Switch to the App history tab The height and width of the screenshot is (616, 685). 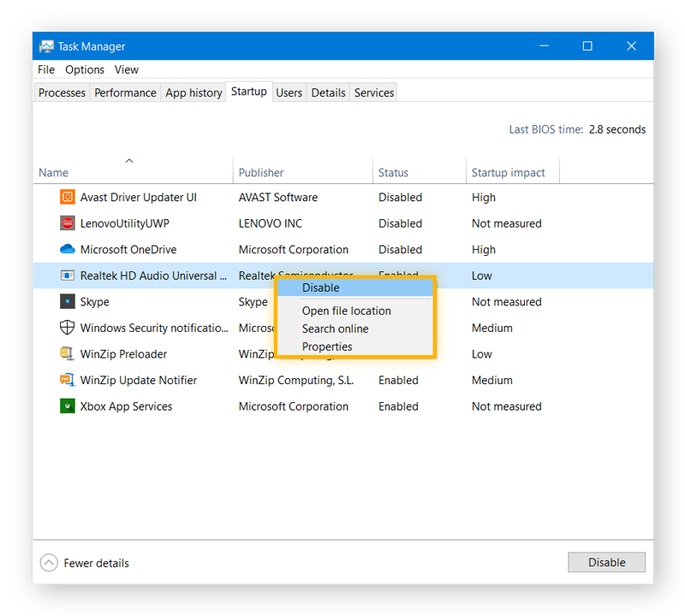(194, 92)
